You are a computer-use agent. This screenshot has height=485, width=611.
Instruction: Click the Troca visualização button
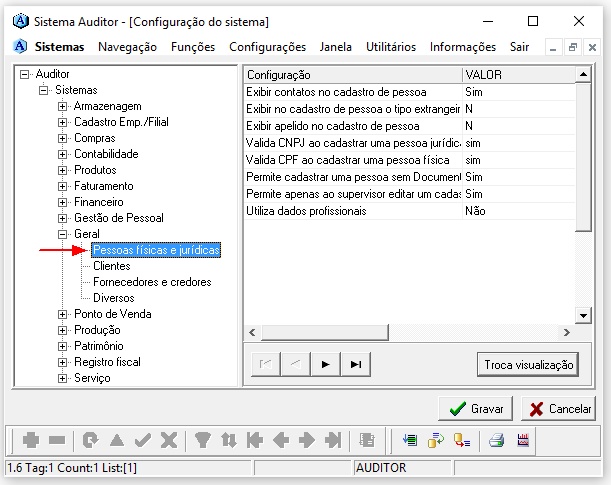528,365
